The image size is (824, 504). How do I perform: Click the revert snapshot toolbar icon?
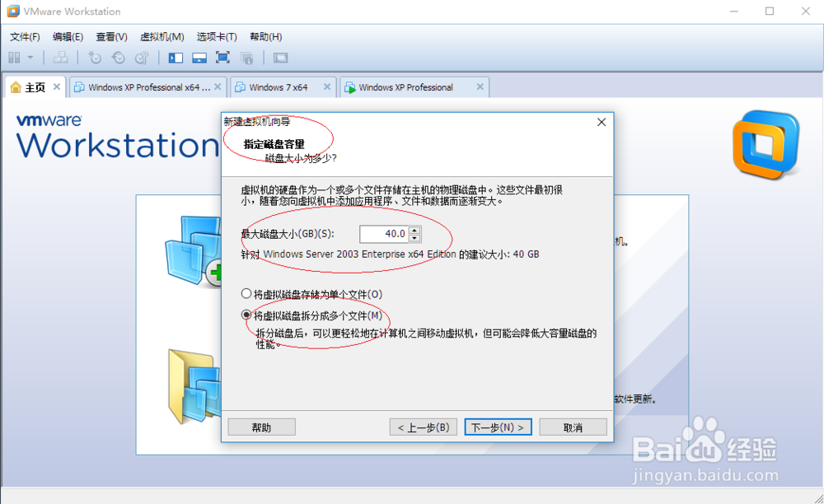coord(118,58)
